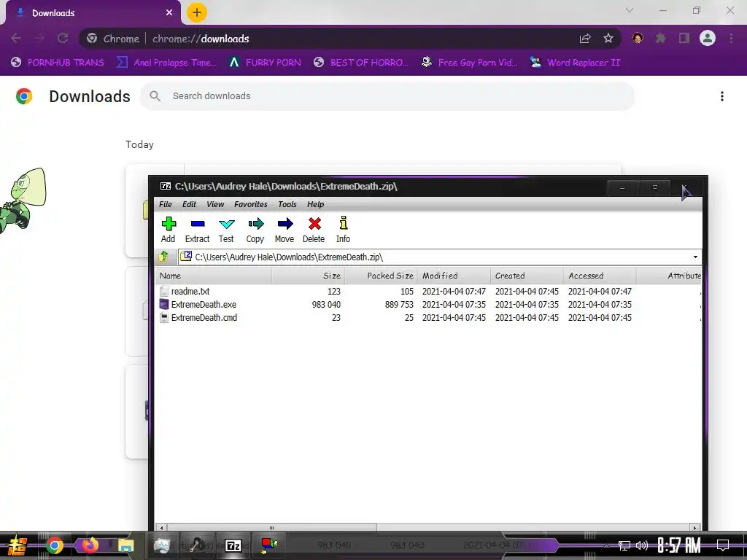747x560 pixels.
Task: Click the Chrome forward arrow
Action: pyautogui.click(x=39, y=38)
